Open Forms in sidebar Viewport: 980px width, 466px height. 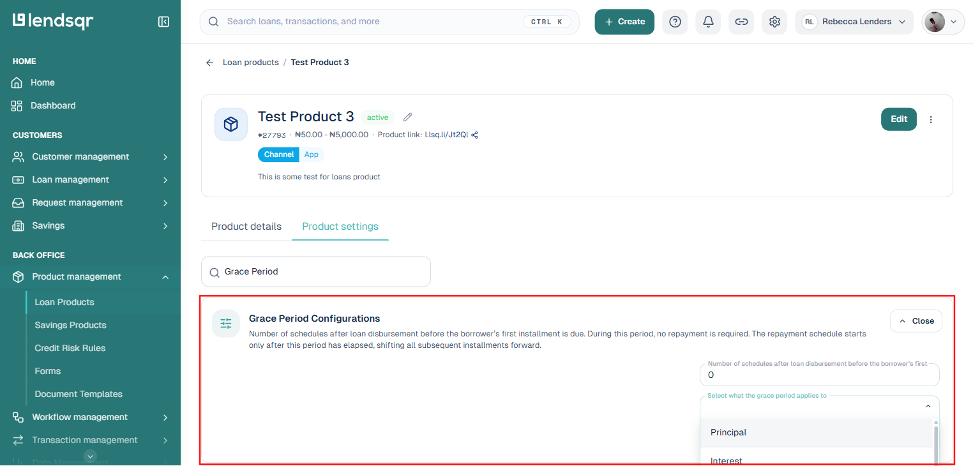pyautogui.click(x=48, y=372)
